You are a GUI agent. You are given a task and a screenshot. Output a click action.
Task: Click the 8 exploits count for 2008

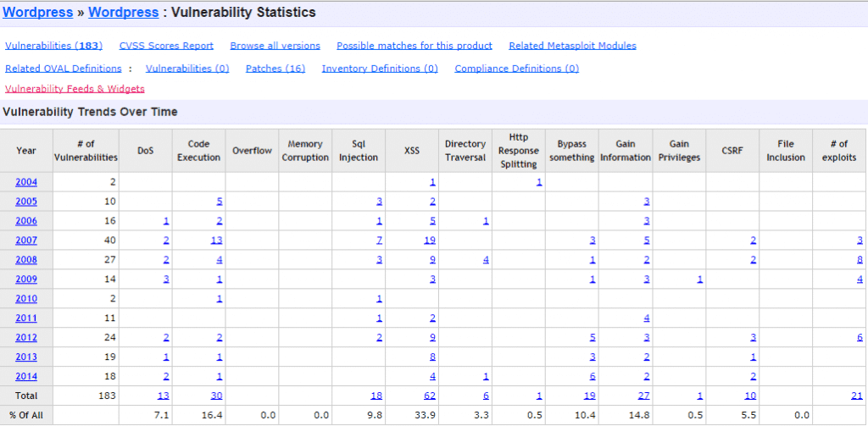860,260
